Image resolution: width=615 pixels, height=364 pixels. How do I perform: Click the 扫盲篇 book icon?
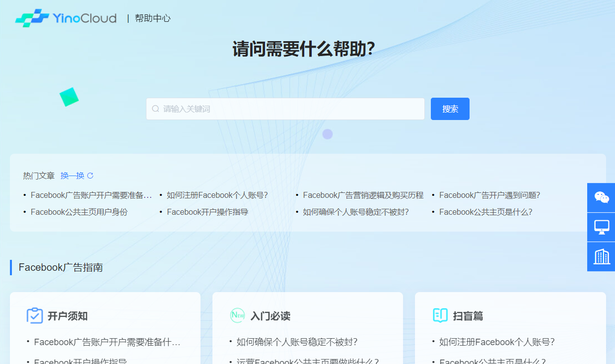click(x=440, y=315)
